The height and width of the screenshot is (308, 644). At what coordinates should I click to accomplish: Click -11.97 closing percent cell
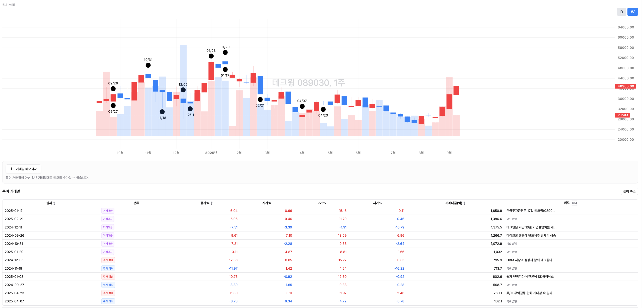click(x=233, y=268)
